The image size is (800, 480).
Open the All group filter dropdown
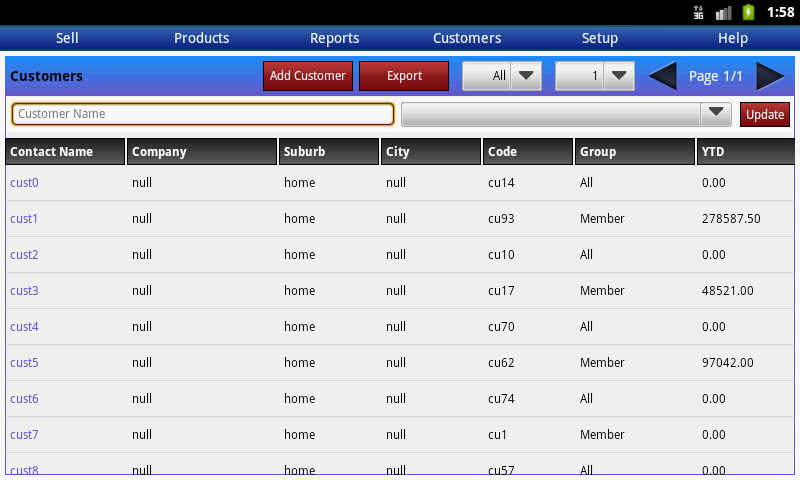[502, 76]
